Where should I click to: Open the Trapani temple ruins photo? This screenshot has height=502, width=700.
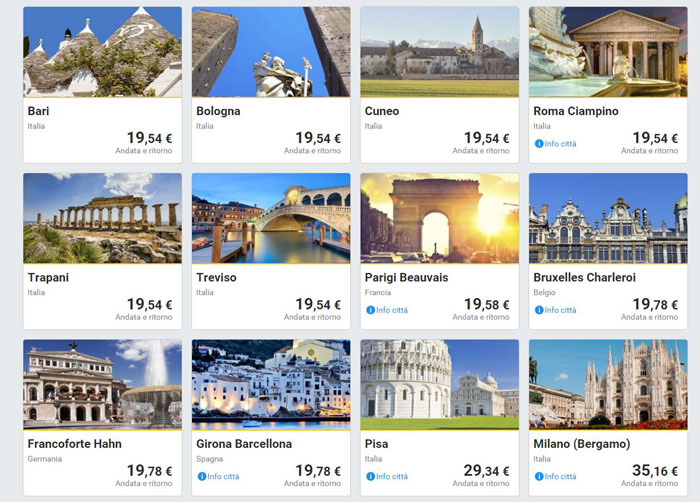(x=103, y=218)
